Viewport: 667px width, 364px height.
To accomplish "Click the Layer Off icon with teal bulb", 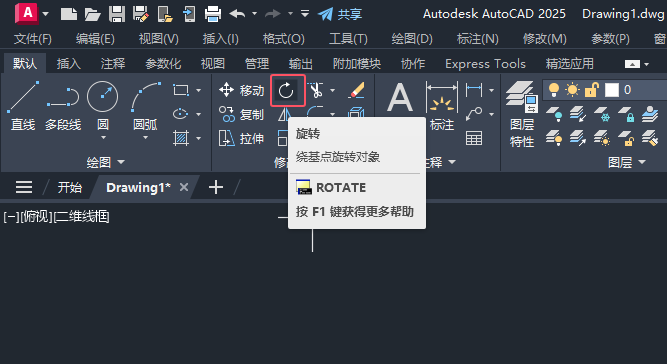I will coord(554,114).
